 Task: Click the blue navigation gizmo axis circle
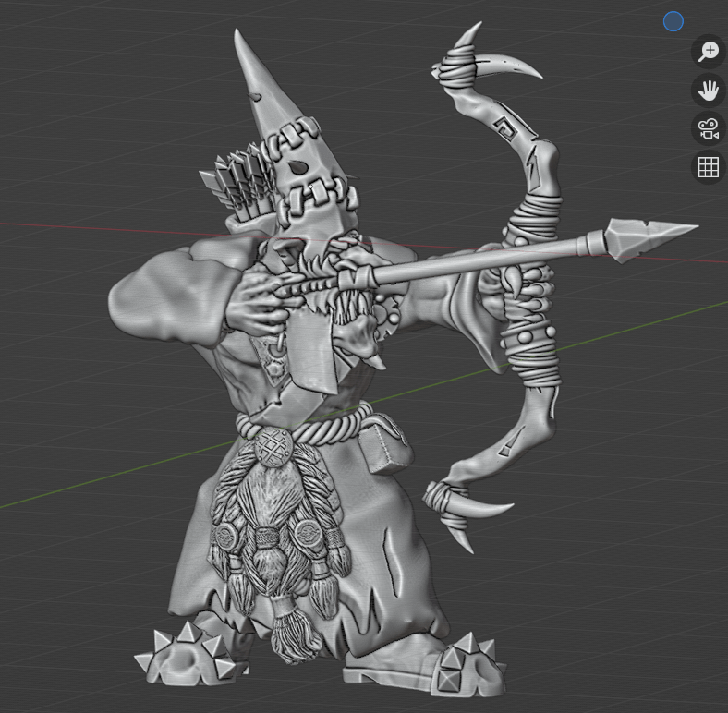pos(673,21)
